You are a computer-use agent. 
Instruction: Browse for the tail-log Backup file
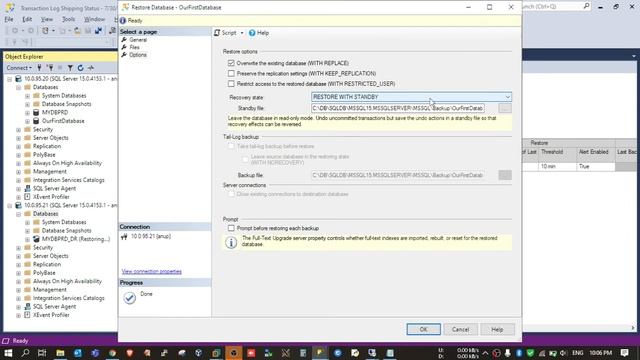pos(505,175)
